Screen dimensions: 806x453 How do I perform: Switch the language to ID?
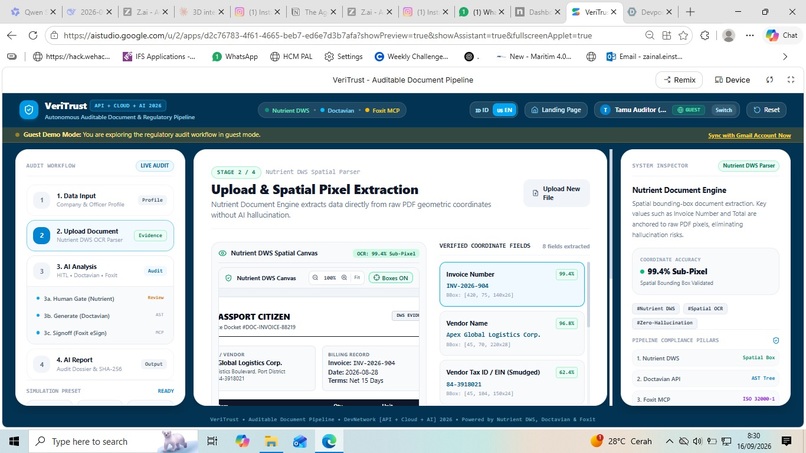click(x=482, y=110)
